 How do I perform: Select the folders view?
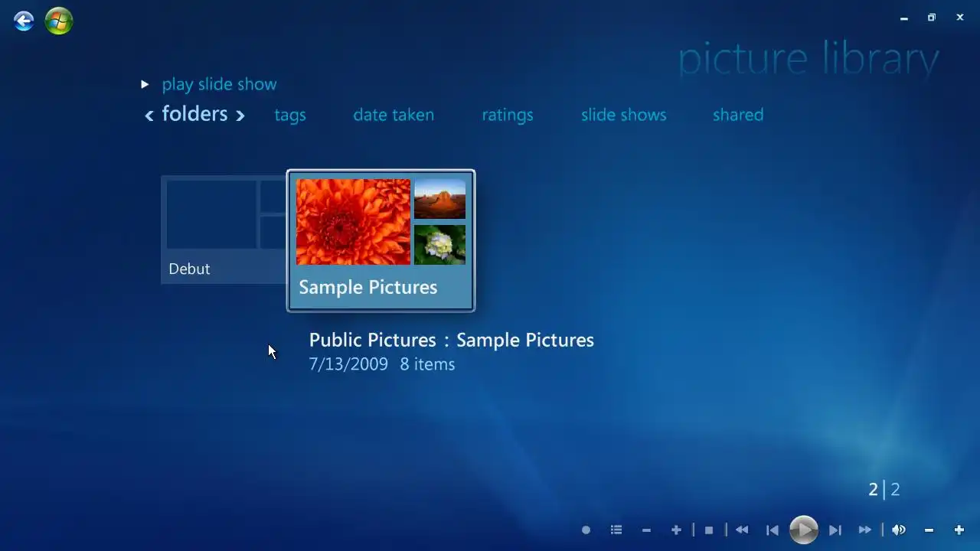[x=194, y=114]
